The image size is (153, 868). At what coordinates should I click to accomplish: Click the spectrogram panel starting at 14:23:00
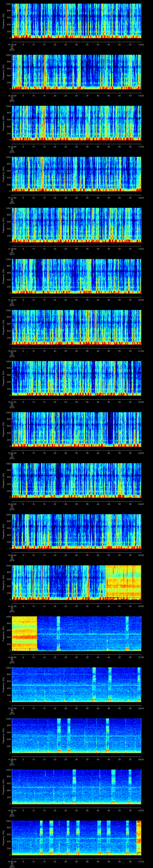[76, 480]
